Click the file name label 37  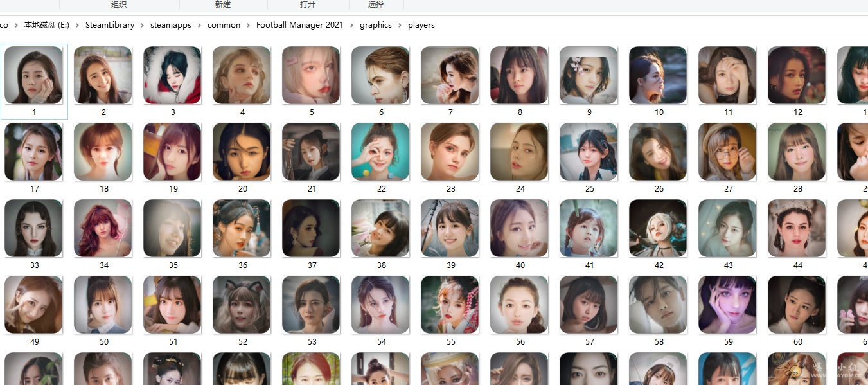[312, 265]
